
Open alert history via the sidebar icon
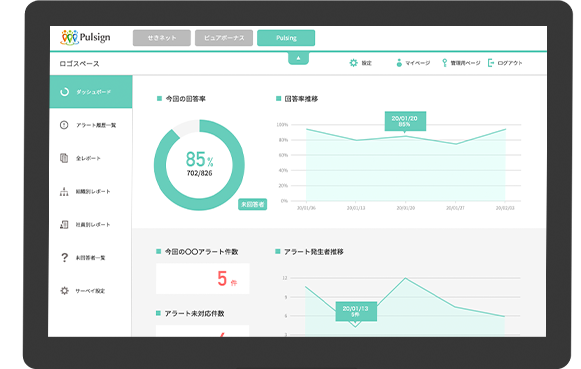click(64, 125)
